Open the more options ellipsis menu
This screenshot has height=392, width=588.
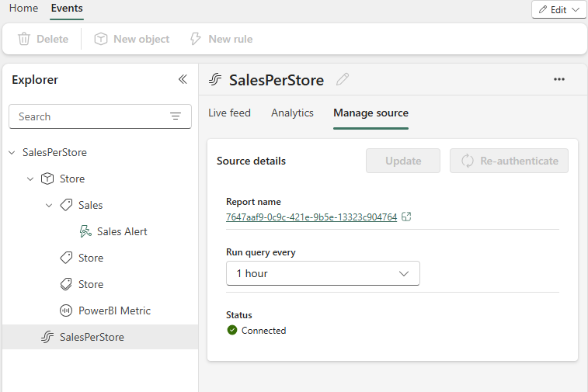pos(559,79)
